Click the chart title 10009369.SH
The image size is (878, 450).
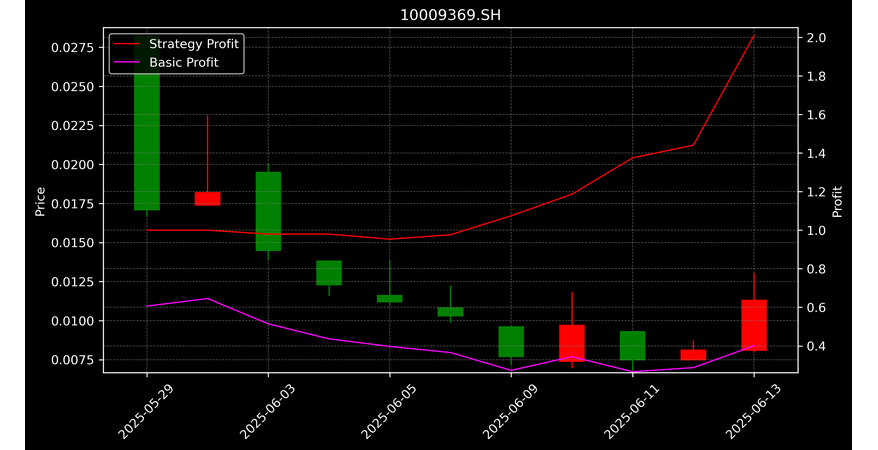[x=450, y=15]
